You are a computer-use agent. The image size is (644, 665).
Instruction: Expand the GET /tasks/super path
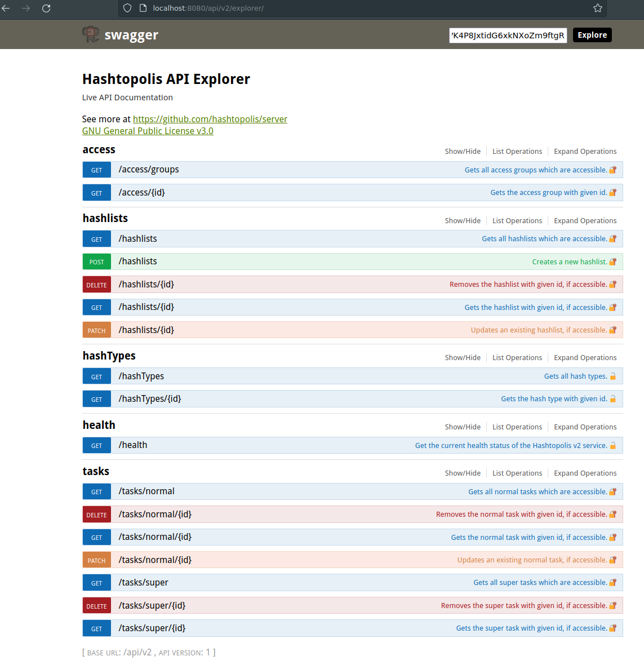[x=143, y=582]
